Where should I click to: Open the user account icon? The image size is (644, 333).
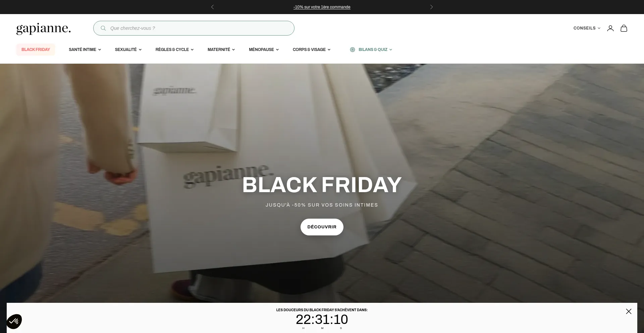tap(610, 28)
